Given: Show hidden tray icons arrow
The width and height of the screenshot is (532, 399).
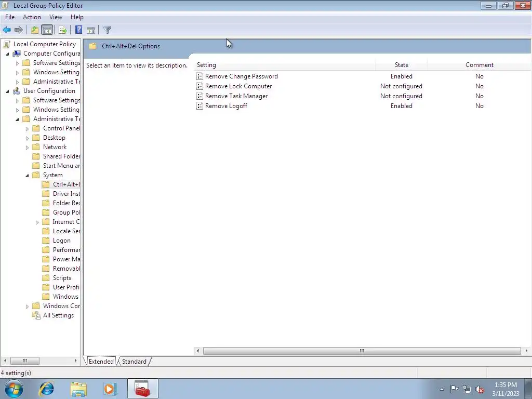Looking at the screenshot, I should coord(442,389).
